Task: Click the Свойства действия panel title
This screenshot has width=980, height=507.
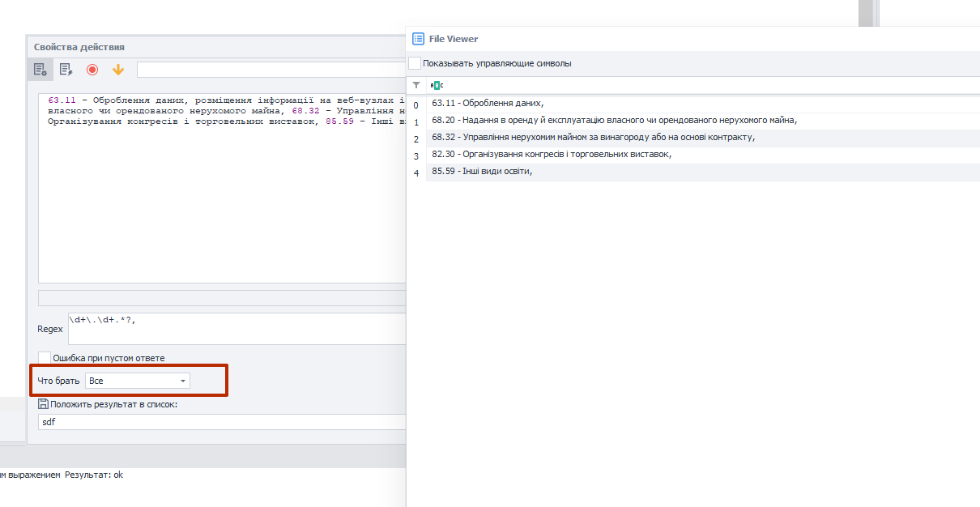Action: 79,47
